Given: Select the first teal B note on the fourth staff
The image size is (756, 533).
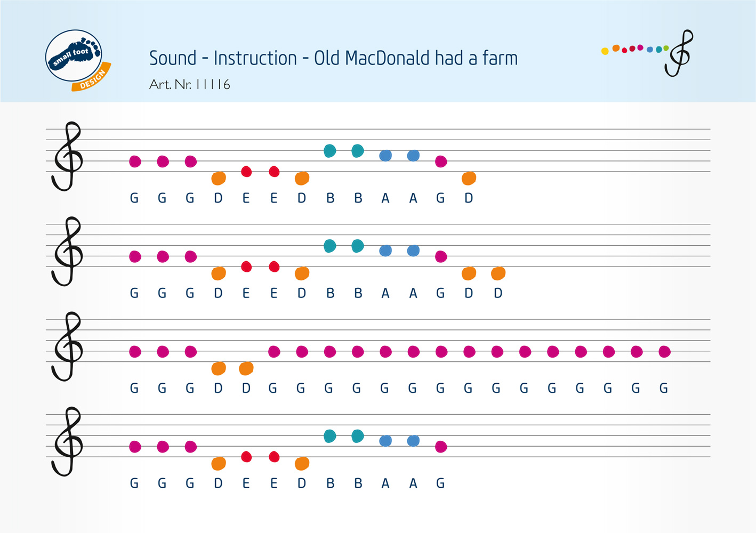Looking at the screenshot, I should click(x=330, y=437).
